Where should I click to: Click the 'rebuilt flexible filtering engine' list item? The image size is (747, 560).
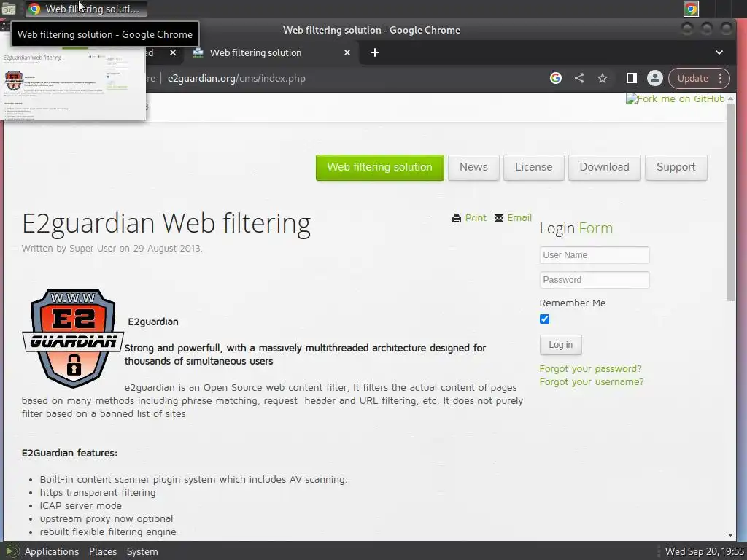click(x=108, y=532)
